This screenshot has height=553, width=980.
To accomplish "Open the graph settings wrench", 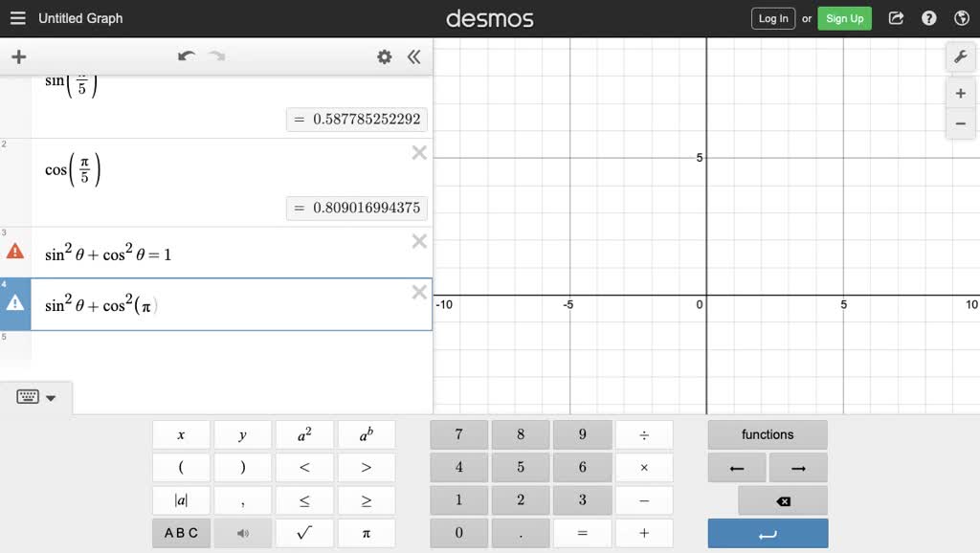I will tap(961, 56).
